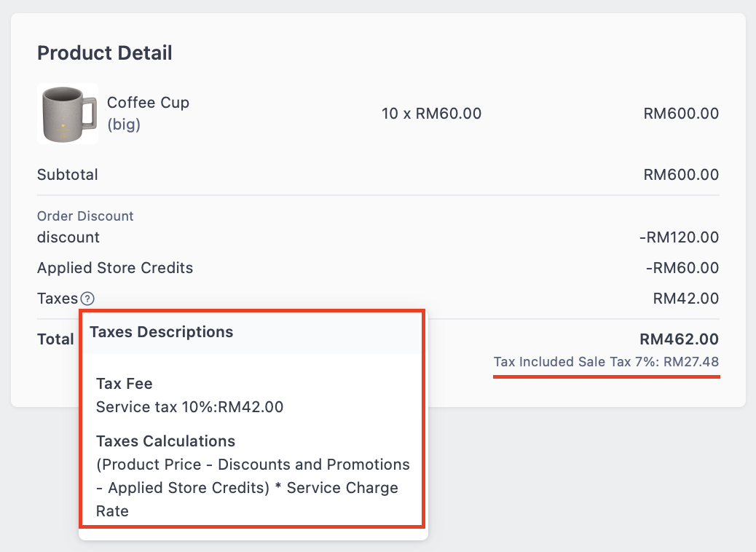Click the Tax Included Sale Tax 7% note
The image size is (756, 552).
(x=606, y=362)
